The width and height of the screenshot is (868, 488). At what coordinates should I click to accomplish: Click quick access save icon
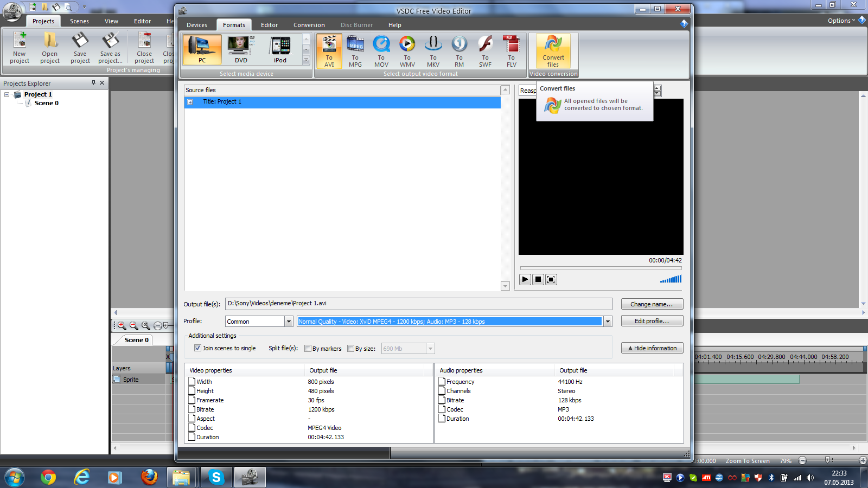pyautogui.click(x=56, y=7)
